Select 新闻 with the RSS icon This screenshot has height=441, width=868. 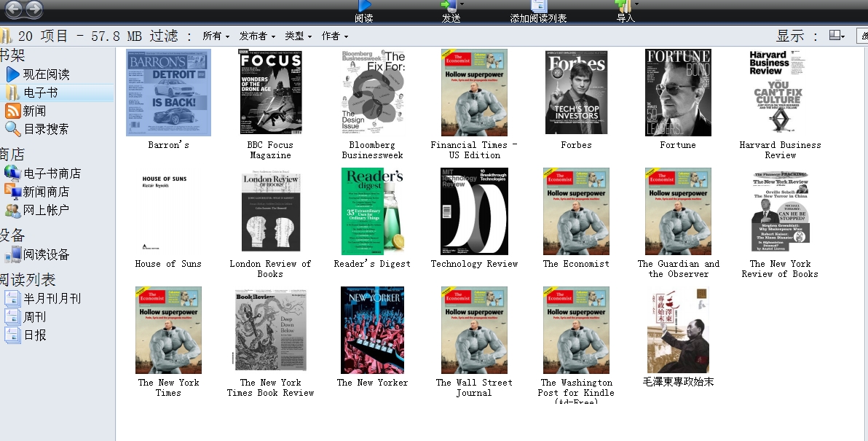pos(33,111)
